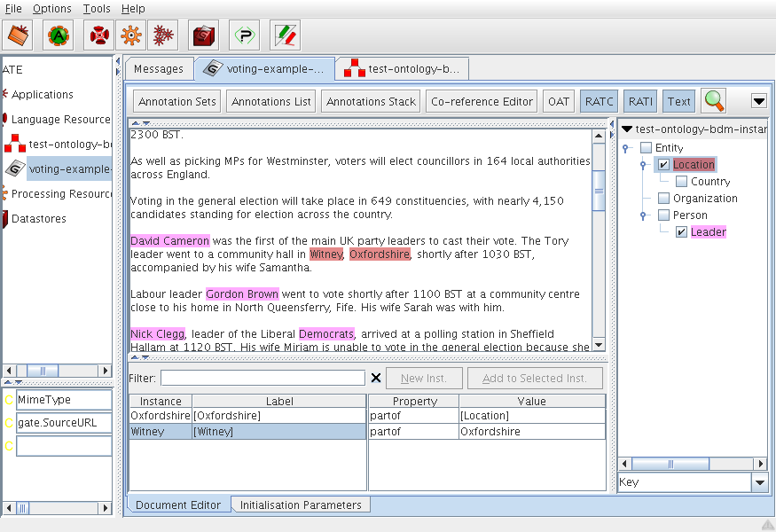Viewport: 776px width, 532px height.
Task: Enable the Country class checkbox
Action: tap(681, 182)
